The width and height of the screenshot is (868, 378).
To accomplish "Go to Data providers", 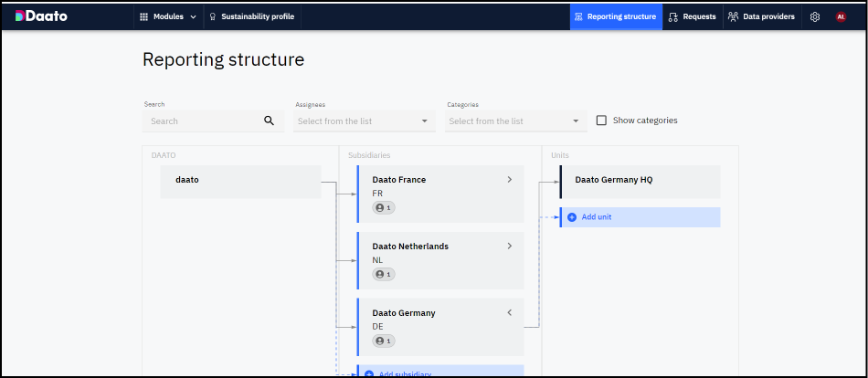I will click(761, 16).
